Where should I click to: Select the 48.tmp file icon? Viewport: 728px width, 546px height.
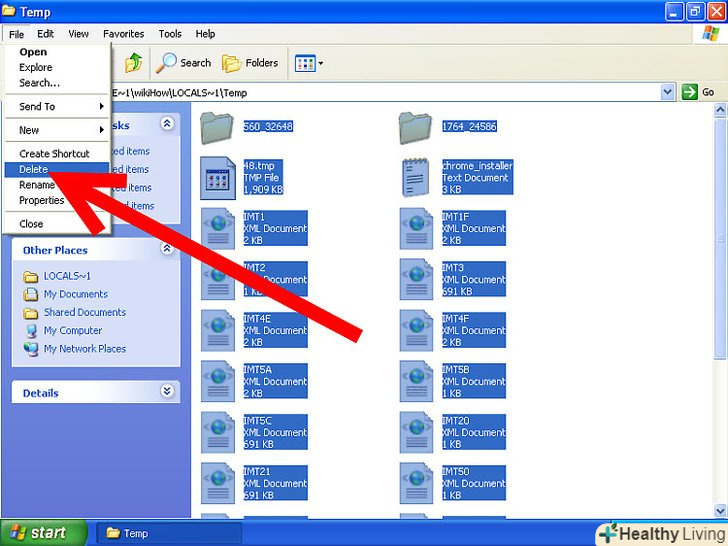pos(216,176)
